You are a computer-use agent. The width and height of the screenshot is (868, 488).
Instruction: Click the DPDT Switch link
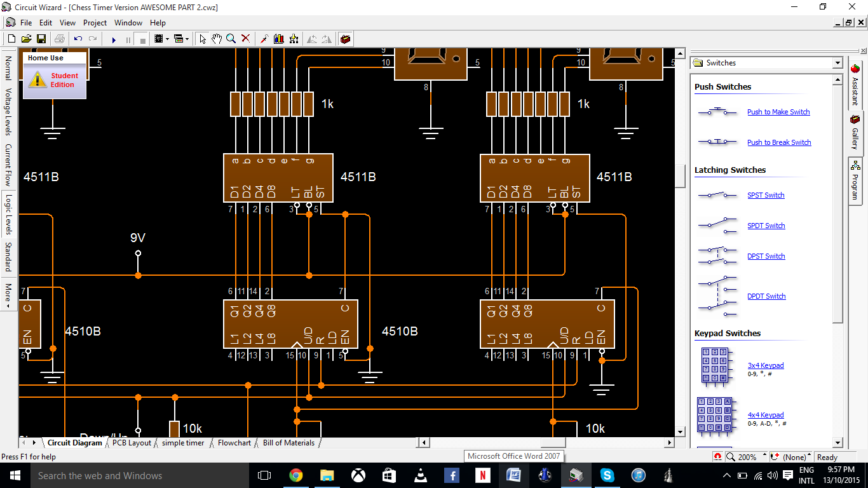point(766,296)
